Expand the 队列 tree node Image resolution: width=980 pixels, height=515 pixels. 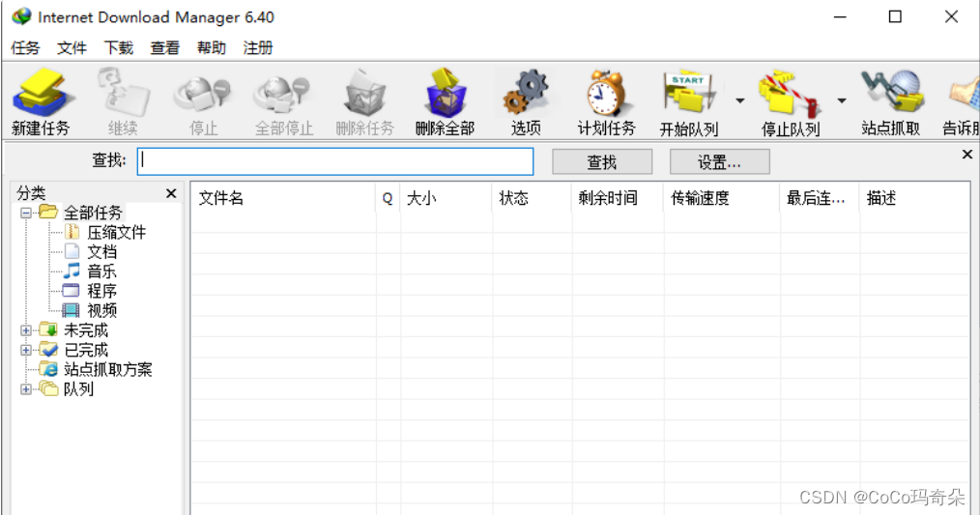point(26,389)
